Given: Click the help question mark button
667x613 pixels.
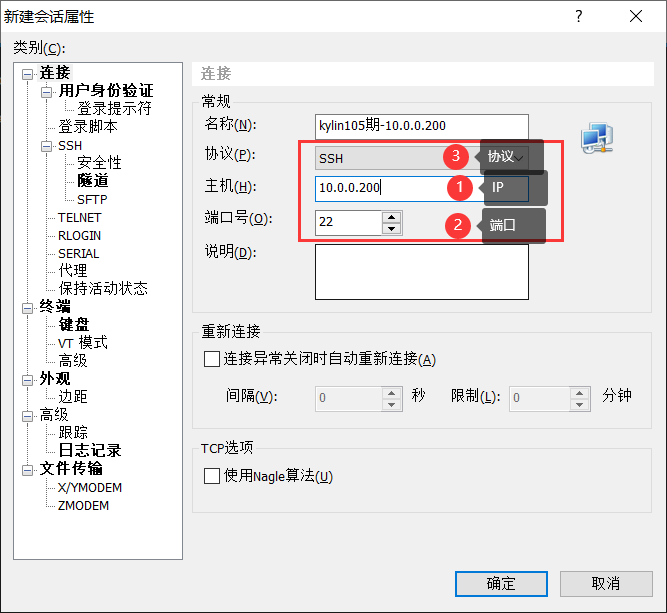Looking at the screenshot, I should coord(579,16).
